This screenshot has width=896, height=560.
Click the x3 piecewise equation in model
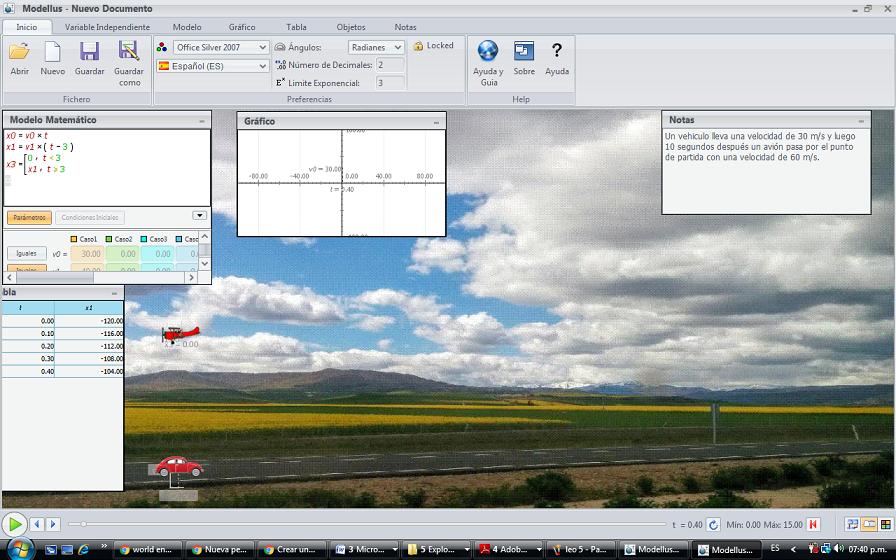35,163
